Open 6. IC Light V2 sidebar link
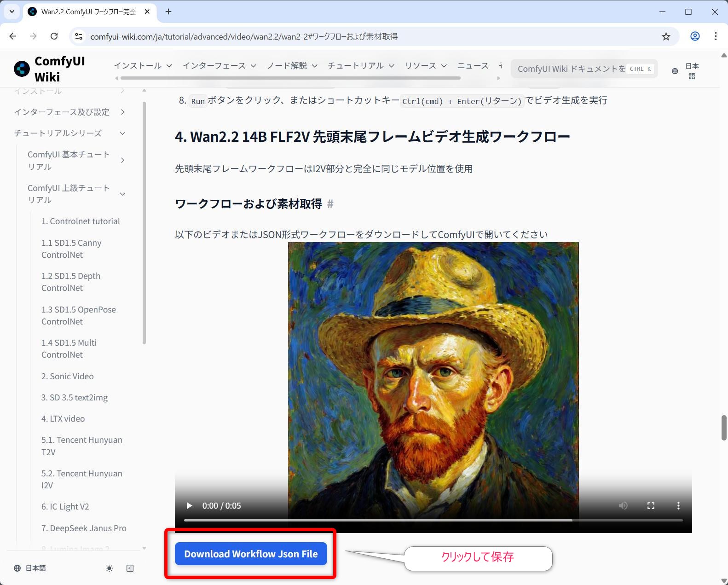The width and height of the screenshot is (728, 585). pos(65,507)
